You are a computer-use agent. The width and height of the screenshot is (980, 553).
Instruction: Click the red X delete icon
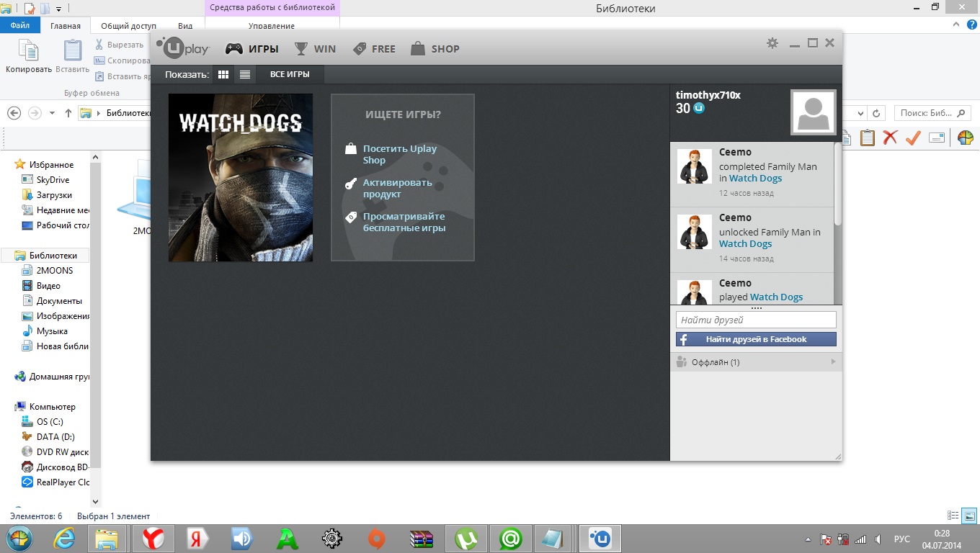click(890, 137)
